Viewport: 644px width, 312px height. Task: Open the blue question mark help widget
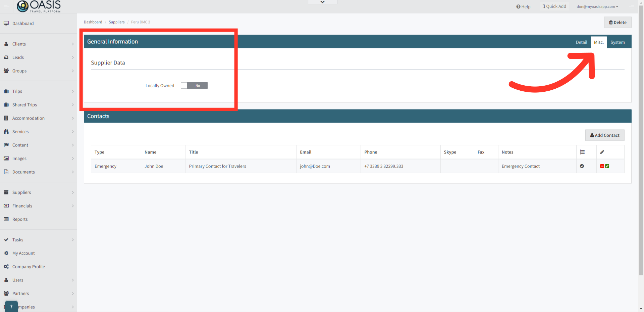coord(11,306)
